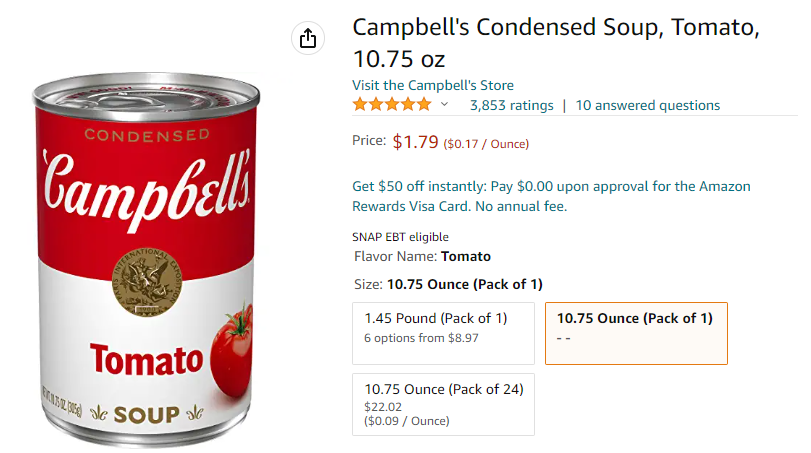Click the SNAP EBT eligible label
Viewport: 811px width, 453px height.
tap(400, 237)
